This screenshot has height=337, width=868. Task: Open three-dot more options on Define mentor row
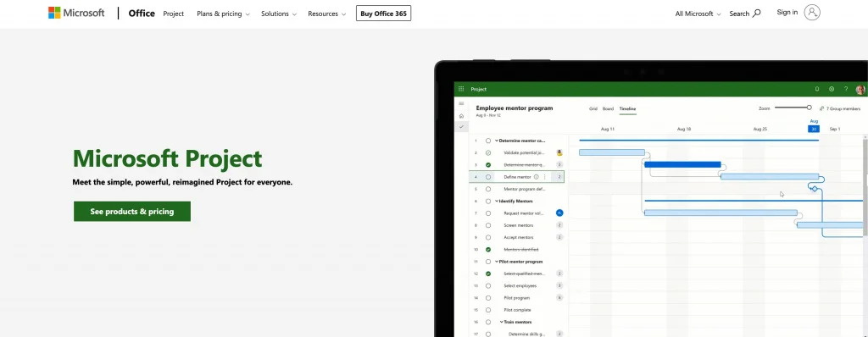pyautogui.click(x=544, y=177)
